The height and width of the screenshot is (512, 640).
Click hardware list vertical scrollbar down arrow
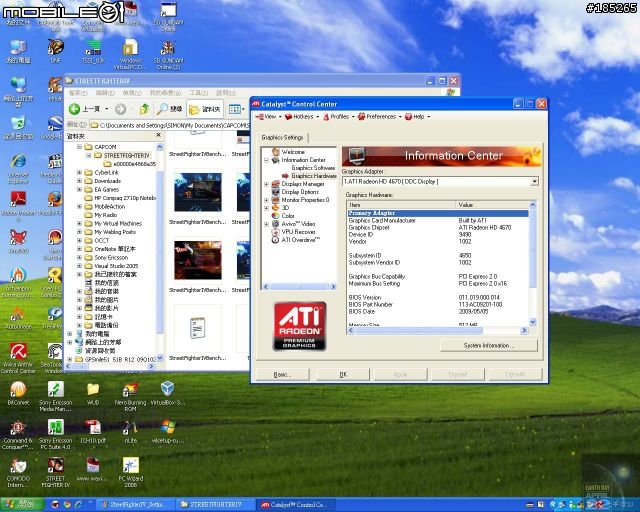(x=533, y=322)
